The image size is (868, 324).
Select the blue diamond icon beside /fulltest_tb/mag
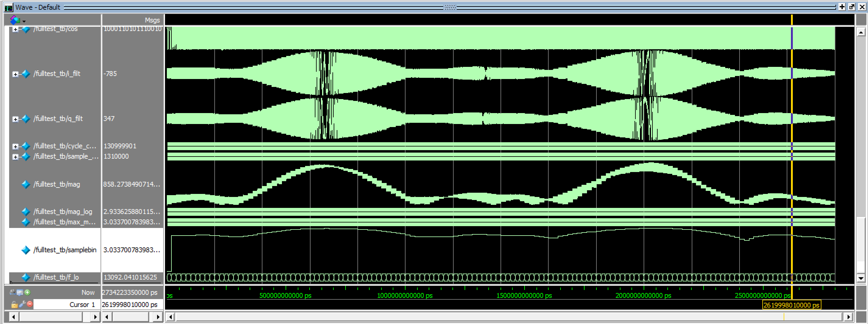[26, 184]
